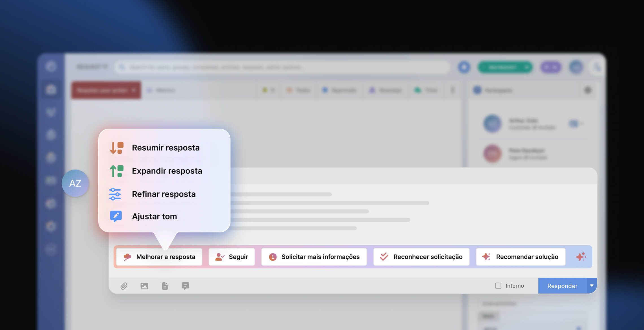Select Refinar resposta from the menu
This screenshot has width=644, height=330.
click(x=164, y=194)
